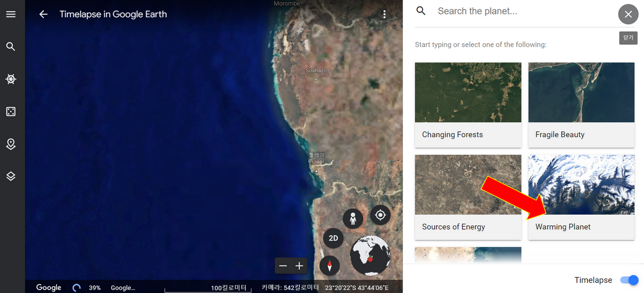Open the Sources of Energy card
The image size is (644, 293).
tap(468, 197)
